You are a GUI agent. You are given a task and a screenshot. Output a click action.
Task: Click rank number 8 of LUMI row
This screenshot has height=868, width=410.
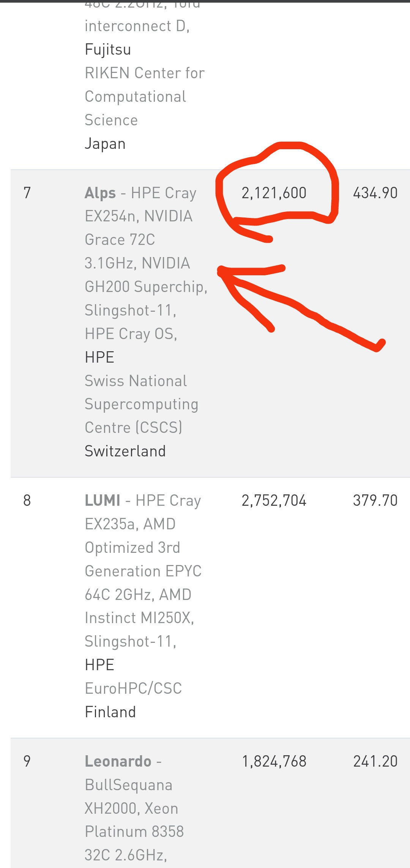pos(27,500)
